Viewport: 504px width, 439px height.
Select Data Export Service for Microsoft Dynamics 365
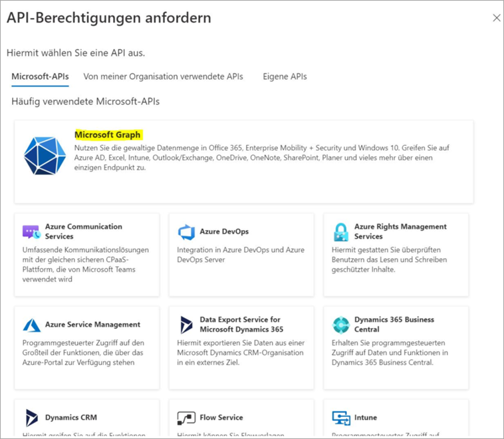point(241,325)
